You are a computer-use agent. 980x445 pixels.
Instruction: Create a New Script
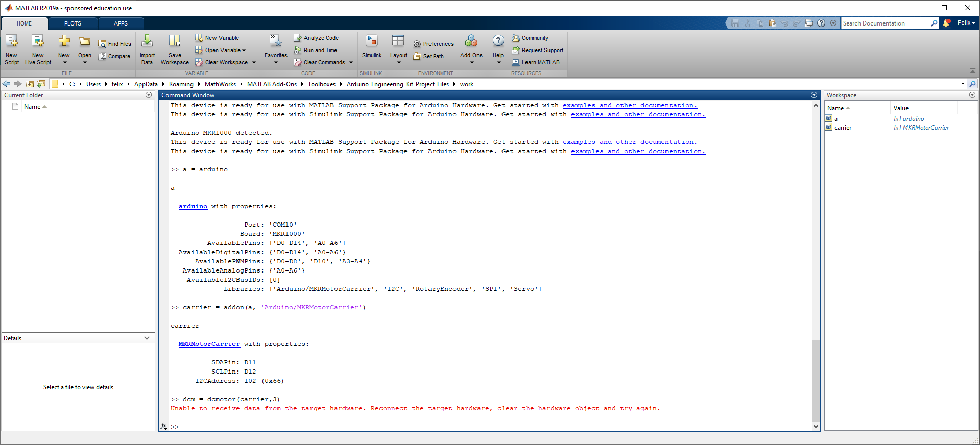click(11, 50)
